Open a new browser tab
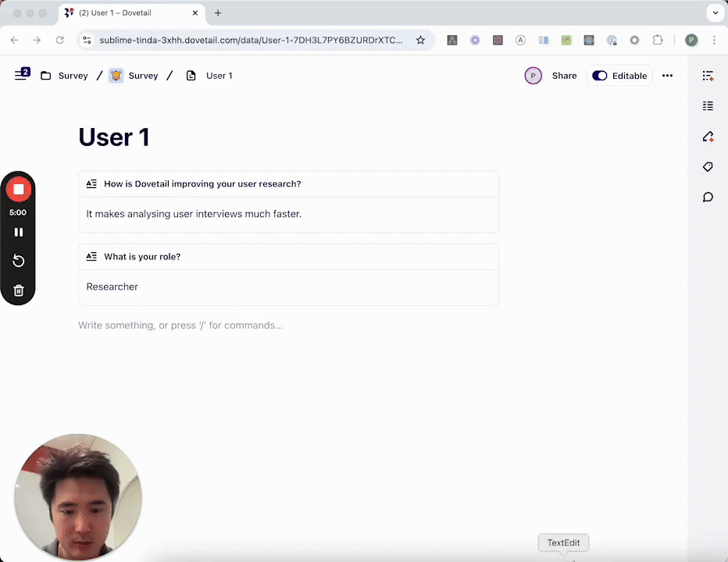728x562 pixels. click(x=218, y=13)
